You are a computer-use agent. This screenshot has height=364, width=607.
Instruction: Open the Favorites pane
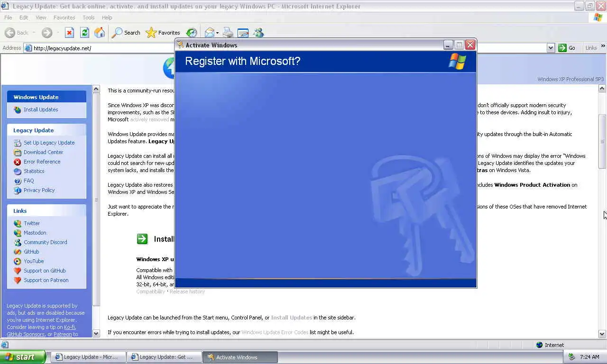pos(163,33)
